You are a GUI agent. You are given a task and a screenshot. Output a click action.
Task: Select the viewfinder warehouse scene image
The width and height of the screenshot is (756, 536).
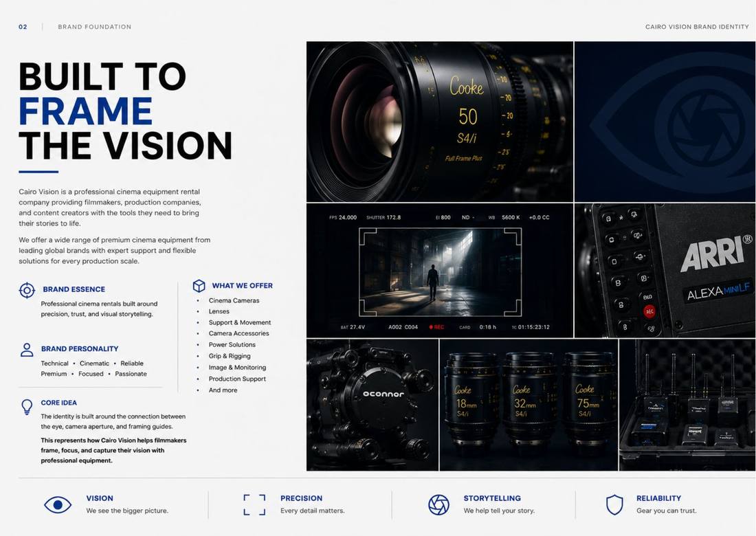[x=440, y=271]
